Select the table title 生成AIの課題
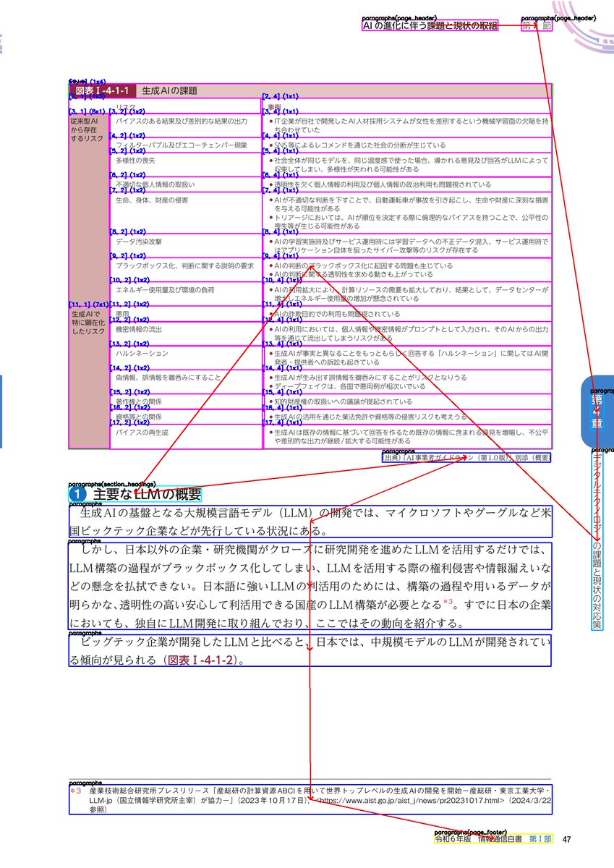This screenshot has height=868, width=614. tap(169, 91)
